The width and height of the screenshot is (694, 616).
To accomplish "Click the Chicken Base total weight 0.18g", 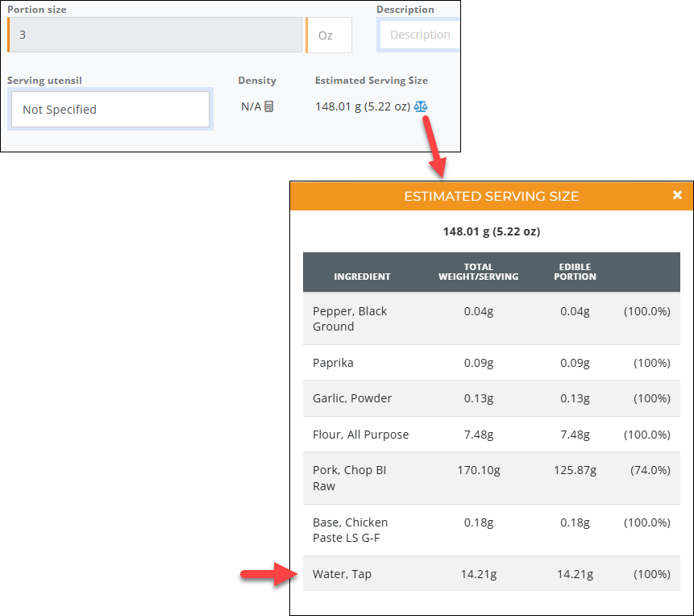I will click(479, 522).
